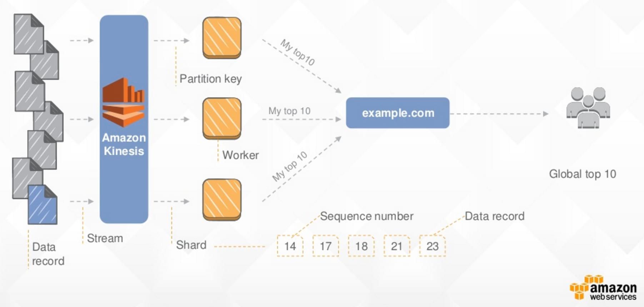The image size is (644, 307).
Task: Select the top orange worker box
Action: click(222, 38)
